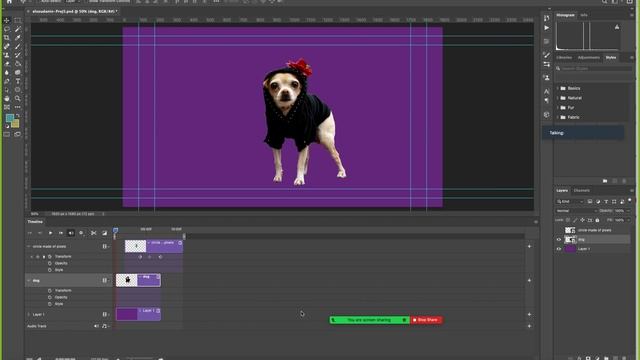
Task: Select the Move tool
Action: pos(7,20)
